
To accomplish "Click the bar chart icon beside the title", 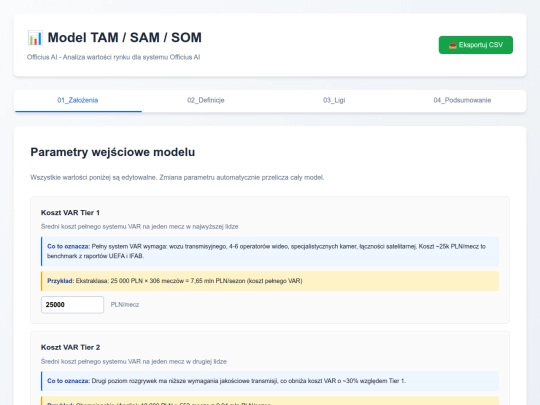I will (x=35, y=38).
